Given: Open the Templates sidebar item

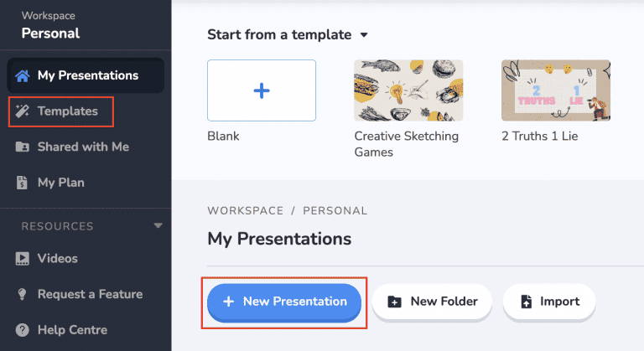Looking at the screenshot, I should (61, 111).
